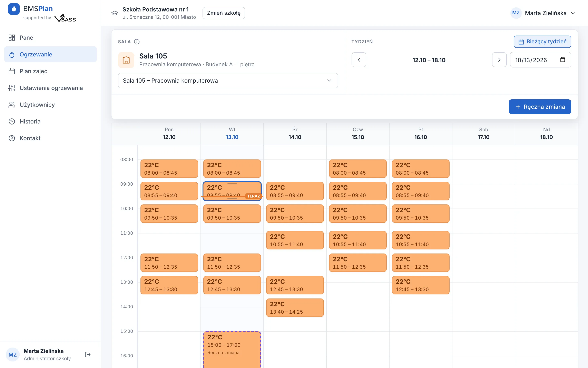Screen dimensions: 588x368
Task: Click the graduation cap school icon
Action: pos(115,13)
